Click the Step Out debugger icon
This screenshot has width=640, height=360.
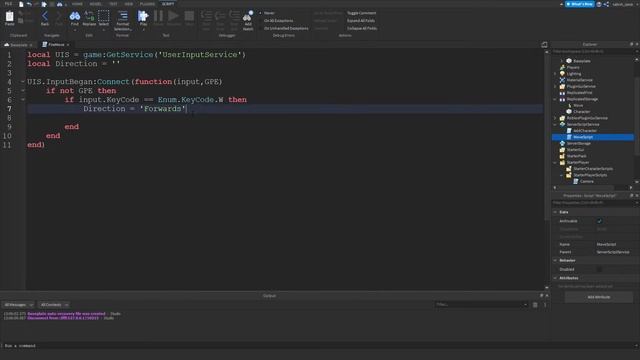[234, 17]
